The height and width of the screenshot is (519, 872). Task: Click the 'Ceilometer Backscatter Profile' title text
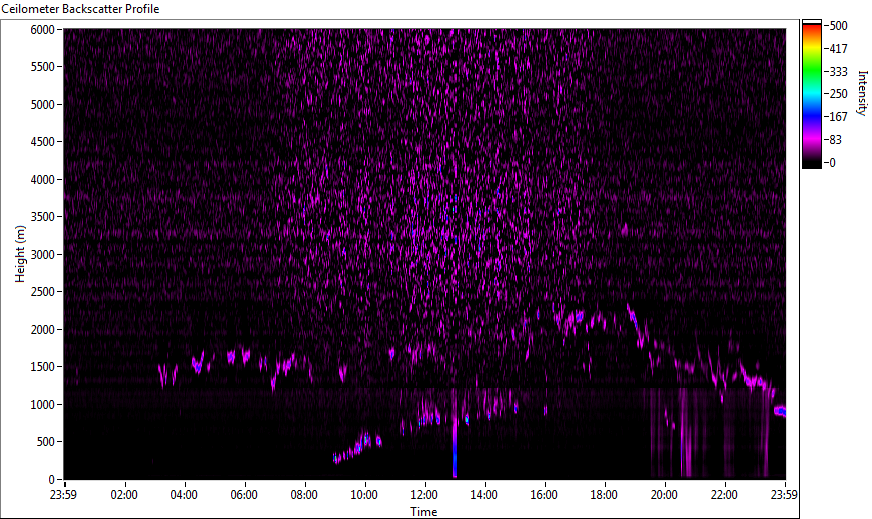coord(80,9)
